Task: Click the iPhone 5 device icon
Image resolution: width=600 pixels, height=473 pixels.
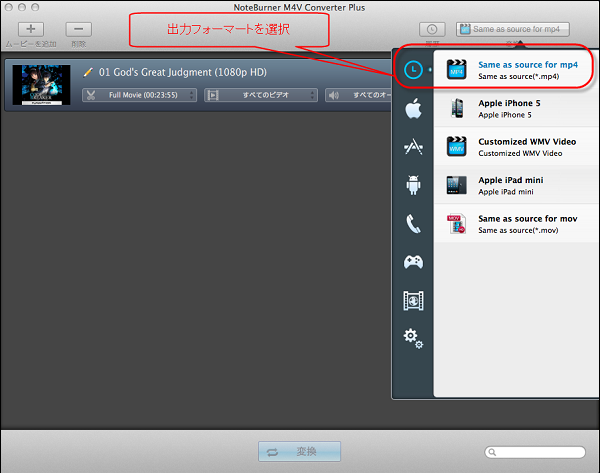Action: [x=457, y=108]
